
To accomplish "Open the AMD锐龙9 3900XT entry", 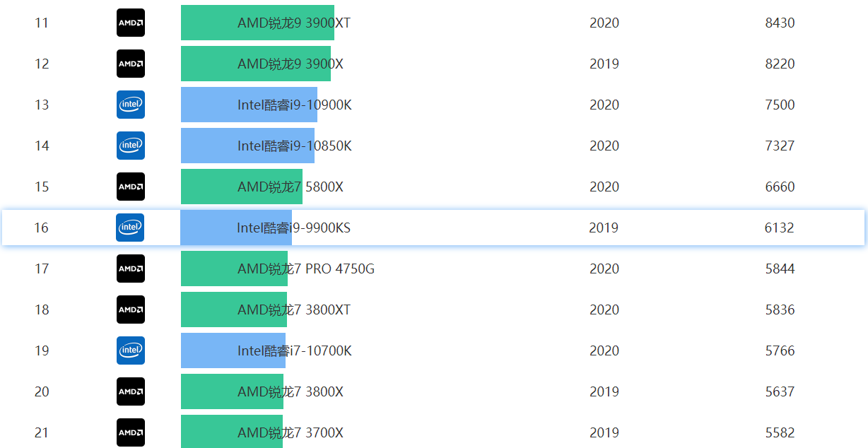I will pyautogui.click(x=293, y=23).
